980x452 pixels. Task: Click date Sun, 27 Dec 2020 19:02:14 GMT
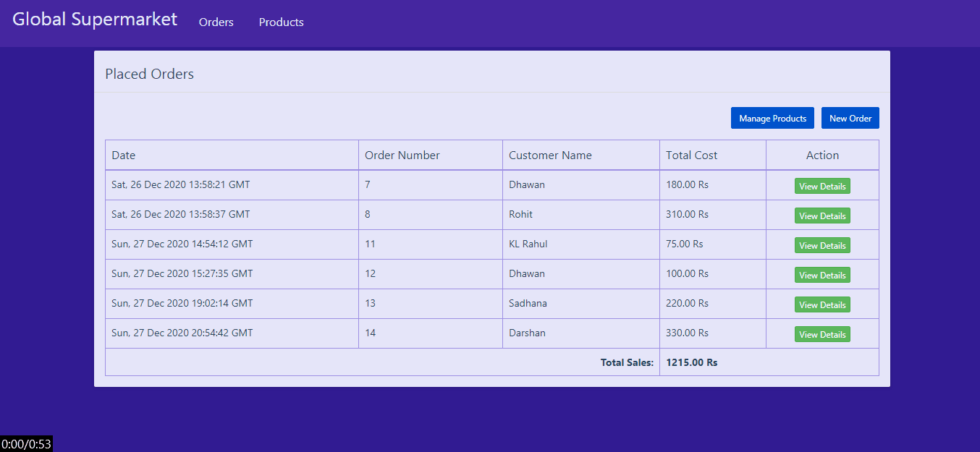[182, 304]
